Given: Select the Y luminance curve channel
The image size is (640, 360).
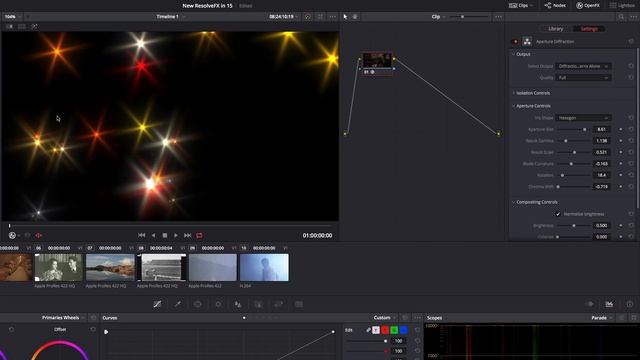Looking at the screenshot, I should point(376,330).
